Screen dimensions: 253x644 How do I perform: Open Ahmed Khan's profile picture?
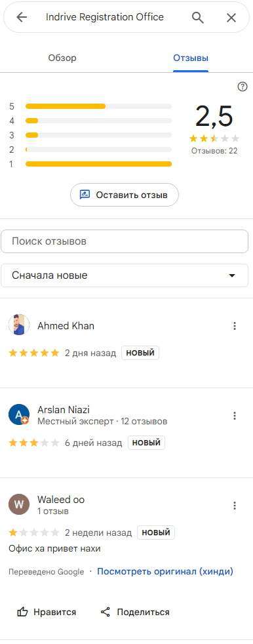(x=19, y=325)
